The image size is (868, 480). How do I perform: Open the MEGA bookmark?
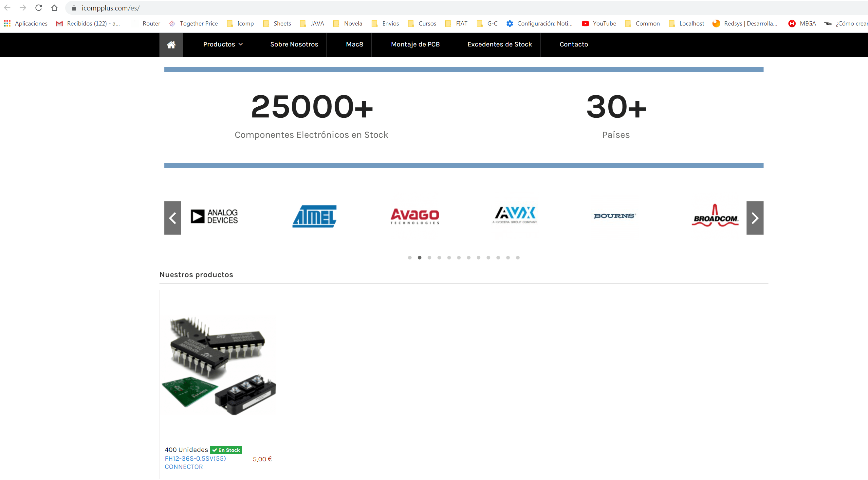click(x=802, y=23)
